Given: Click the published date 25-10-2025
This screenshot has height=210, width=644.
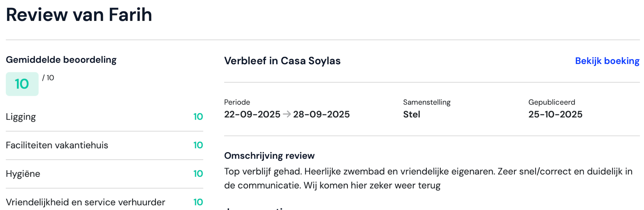Looking at the screenshot, I should coord(555,114).
